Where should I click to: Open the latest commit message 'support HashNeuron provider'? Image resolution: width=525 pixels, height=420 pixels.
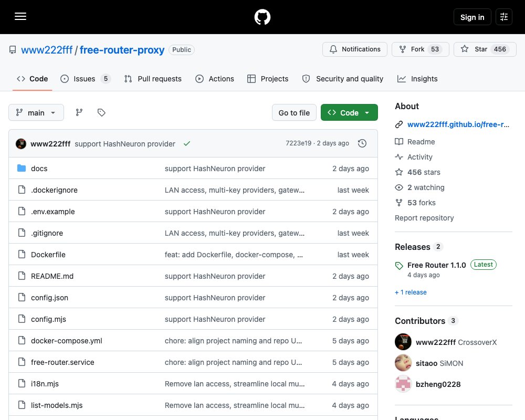pyautogui.click(x=125, y=144)
